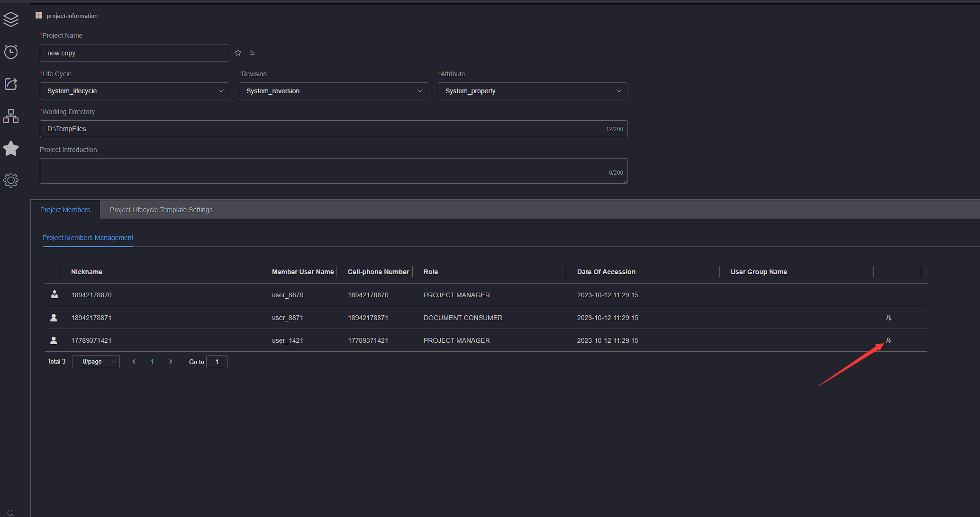Select the Project Members Management sub-tab
Screen dimensions: 980x517
(88, 238)
